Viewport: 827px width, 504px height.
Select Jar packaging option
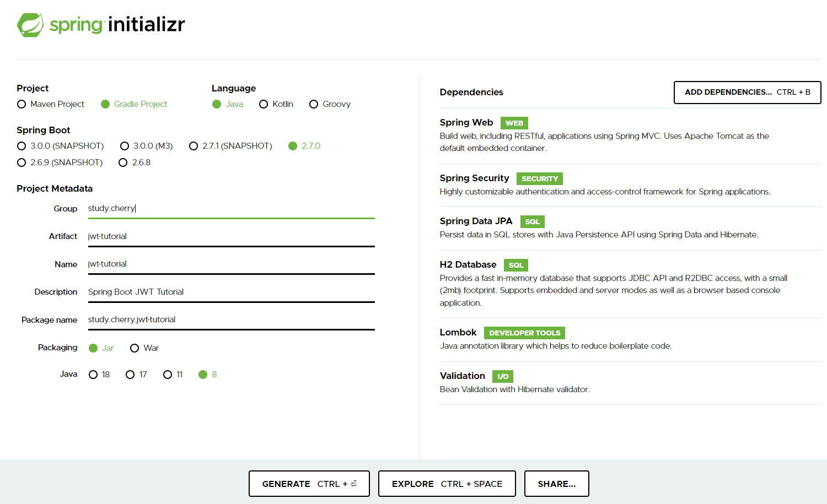(x=101, y=348)
